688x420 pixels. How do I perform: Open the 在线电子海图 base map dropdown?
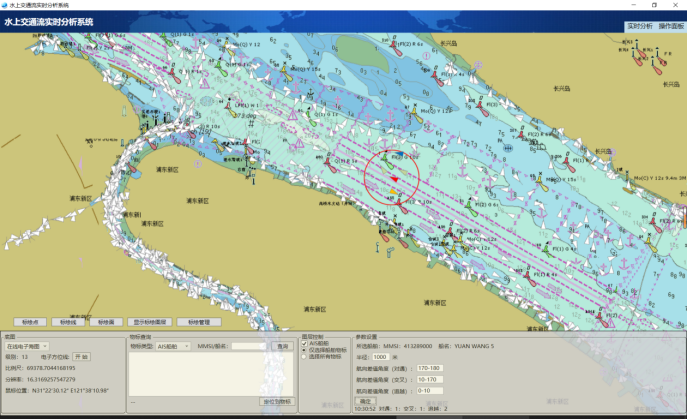coord(28,346)
